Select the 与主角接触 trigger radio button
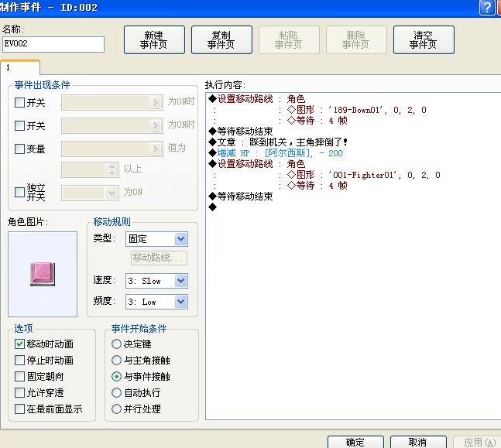 click(x=116, y=361)
